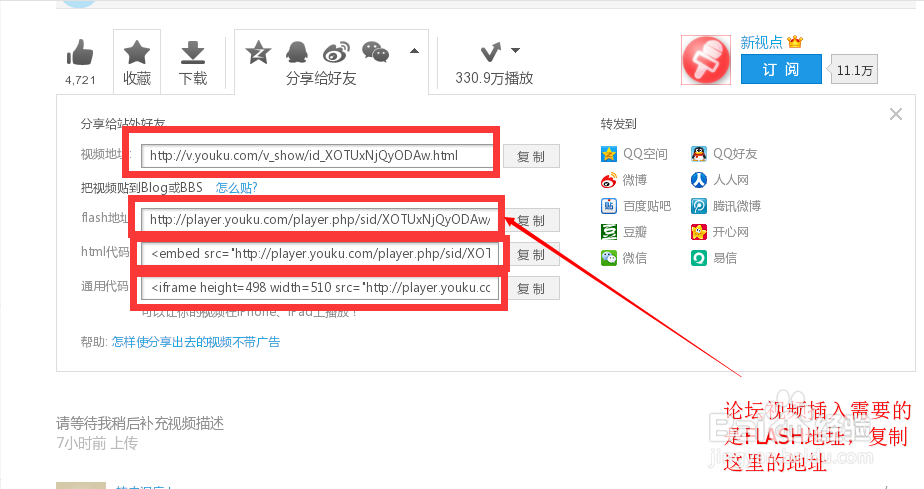The width and height of the screenshot is (924, 489).
Task: Open 怎样使分享出去的视频不带广告 help link
Action: click(196, 342)
